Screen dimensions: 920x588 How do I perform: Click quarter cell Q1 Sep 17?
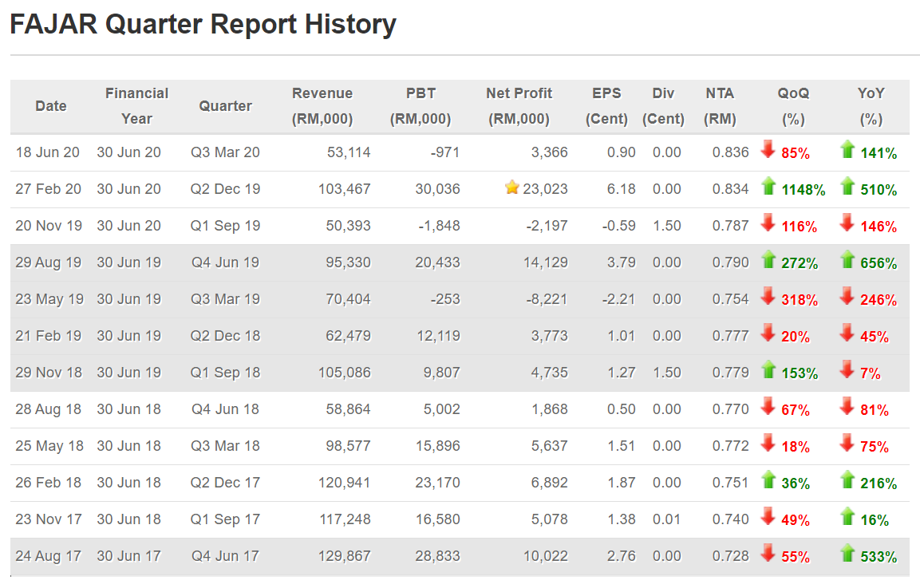pyautogui.click(x=225, y=519)
